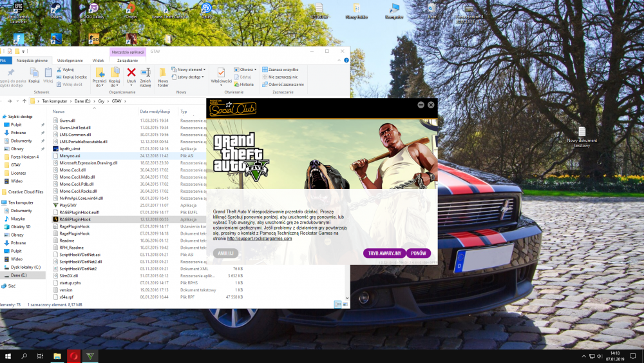
Task: Select the lspdfr_uinst application file
Action: [70, 149]
